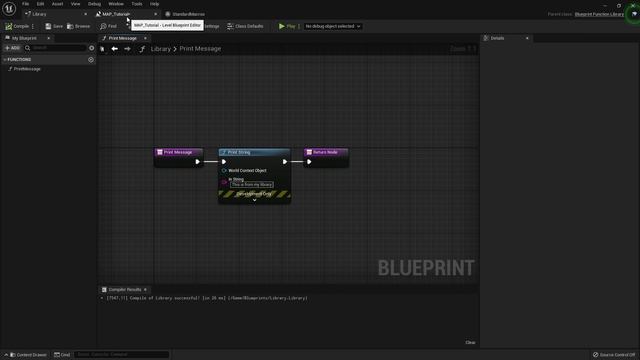Open Source Control status menu
Screen dimensions: 640x360
coord(614,355)
